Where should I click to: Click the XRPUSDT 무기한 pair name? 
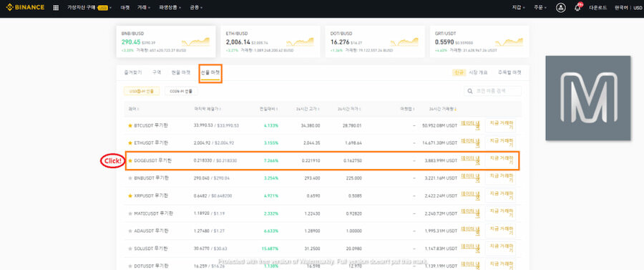[x=151, y=196]
